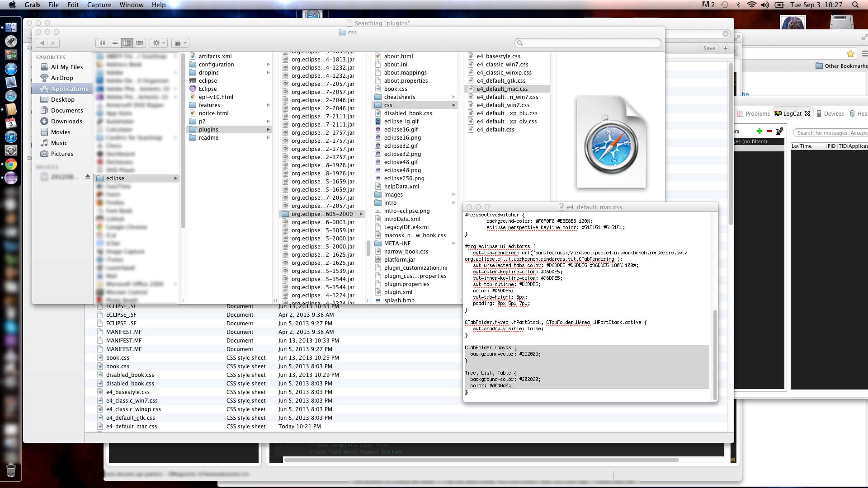Open the Grab menu
This screenshot has width=868, height=488.
click(x=32, y=5)
